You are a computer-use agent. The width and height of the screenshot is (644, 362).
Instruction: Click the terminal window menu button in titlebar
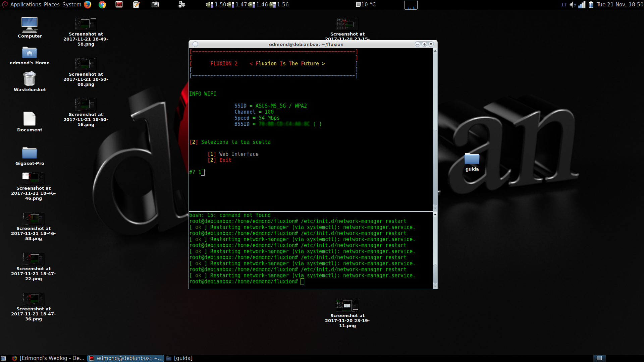coord(196,44)
